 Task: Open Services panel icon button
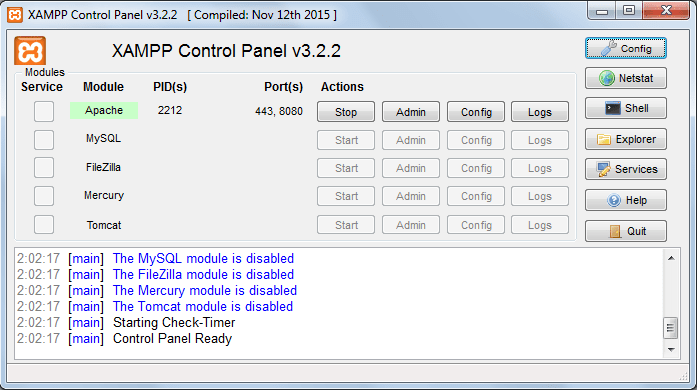coord(625,169)
